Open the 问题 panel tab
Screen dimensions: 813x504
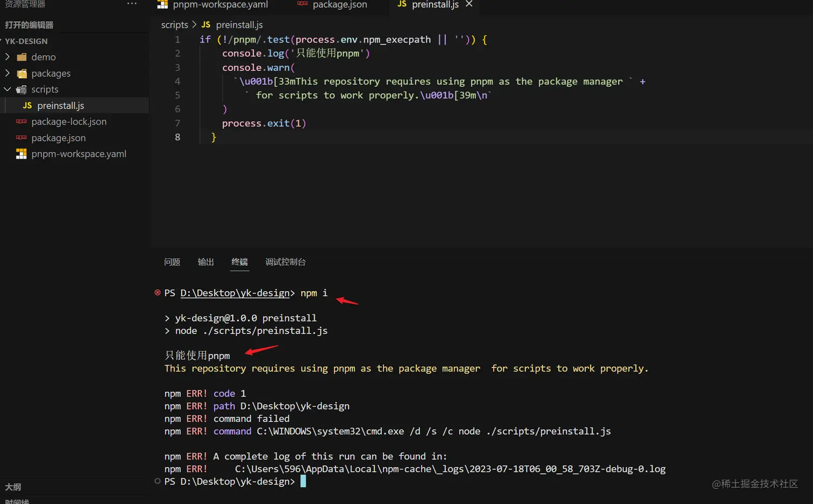[x=172, y=262]
